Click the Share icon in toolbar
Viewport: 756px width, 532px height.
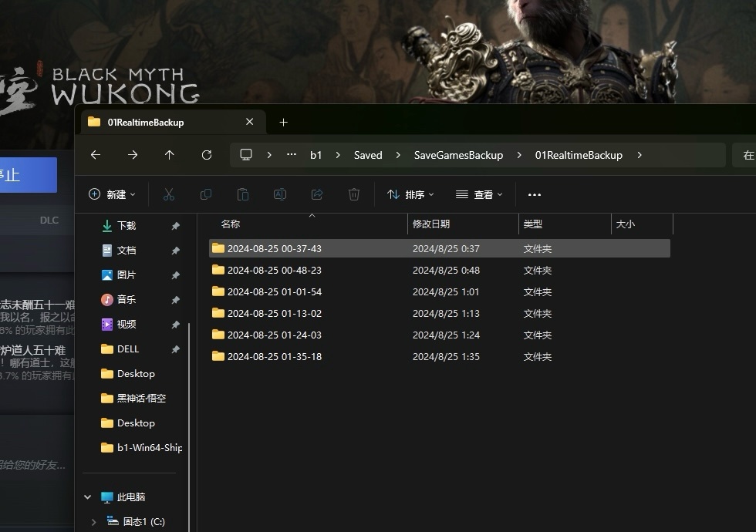click(317, 194)
